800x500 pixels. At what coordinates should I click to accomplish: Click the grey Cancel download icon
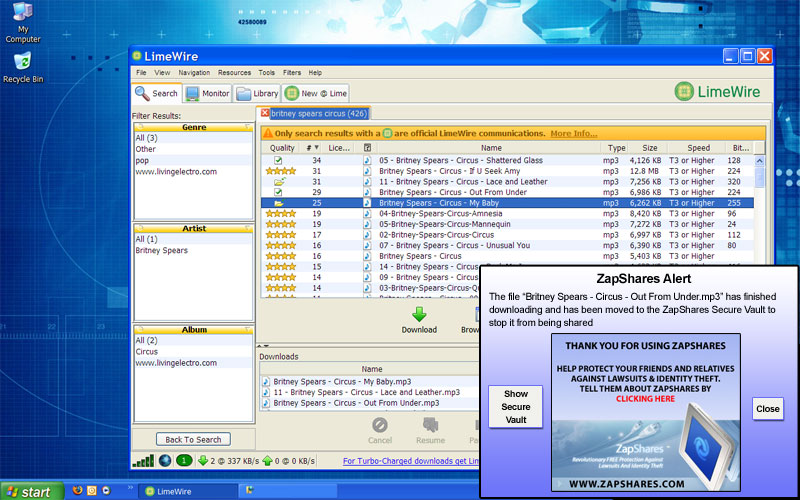(x=380, y=425)
